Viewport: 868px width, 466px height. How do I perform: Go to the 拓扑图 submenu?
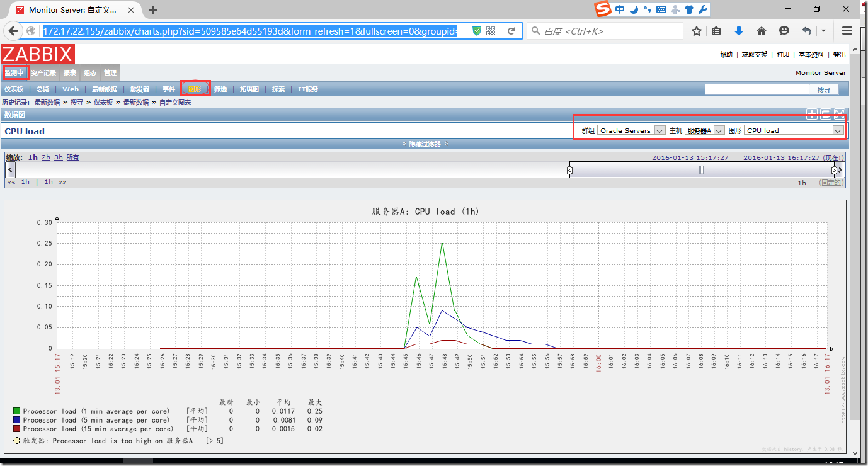(249, 89)
